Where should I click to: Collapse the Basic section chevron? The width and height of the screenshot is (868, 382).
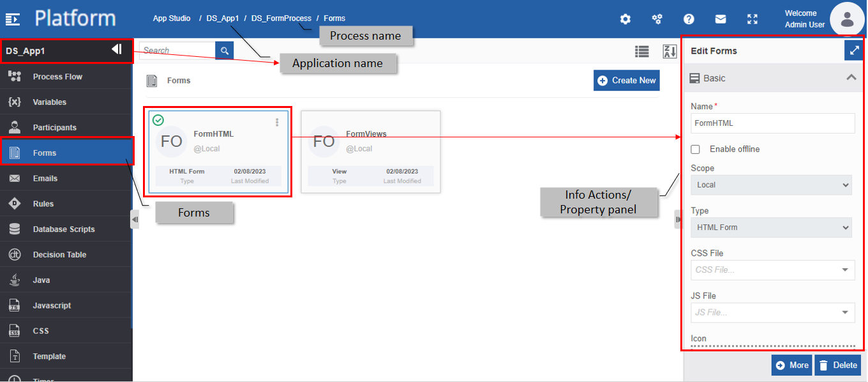851,78
